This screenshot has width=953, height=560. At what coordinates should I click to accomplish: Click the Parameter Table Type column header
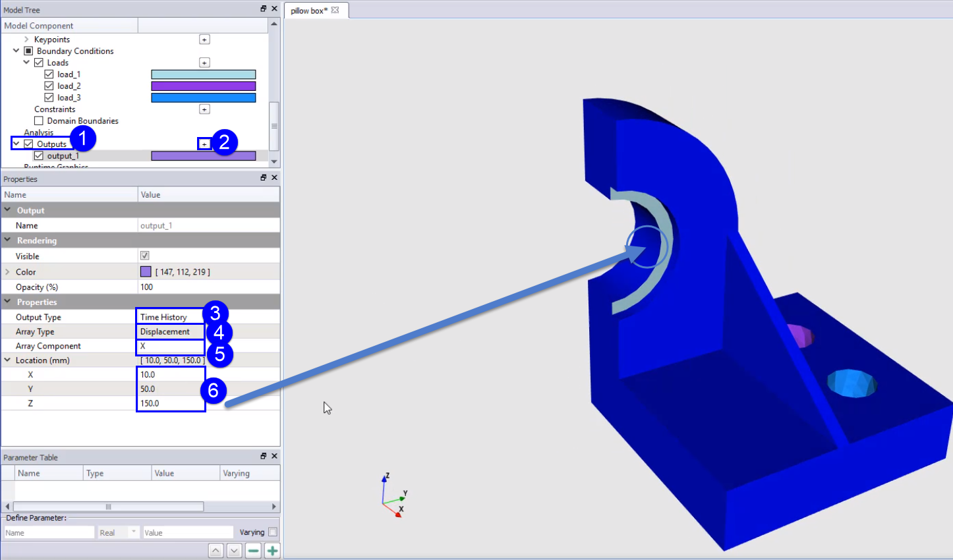click(117, 473)
